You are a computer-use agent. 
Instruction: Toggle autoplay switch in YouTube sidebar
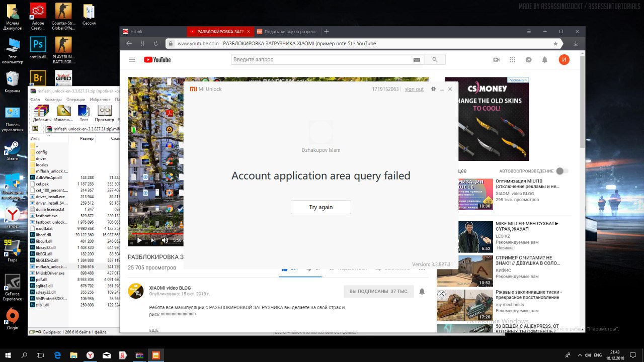click(562, 171)
